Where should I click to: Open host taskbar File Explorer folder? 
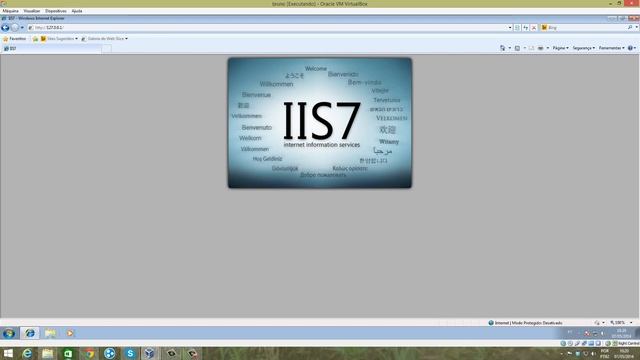click(x=48, y=353)
